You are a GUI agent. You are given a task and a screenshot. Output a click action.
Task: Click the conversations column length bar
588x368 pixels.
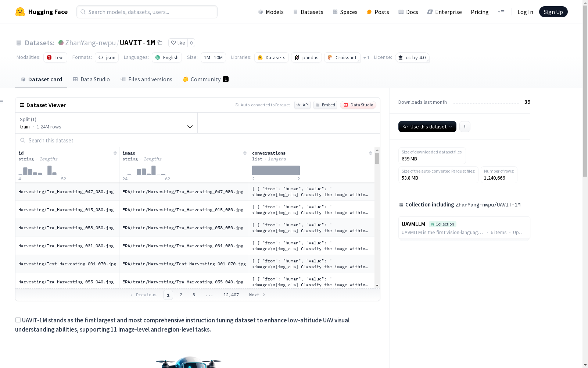tap(276, 170)
